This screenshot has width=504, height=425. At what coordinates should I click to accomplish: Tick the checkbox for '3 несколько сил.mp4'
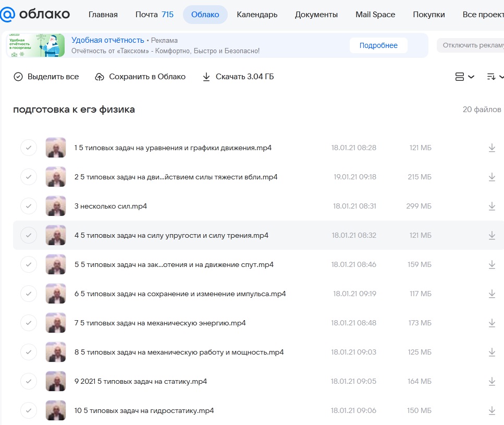(x=29, y=206)
